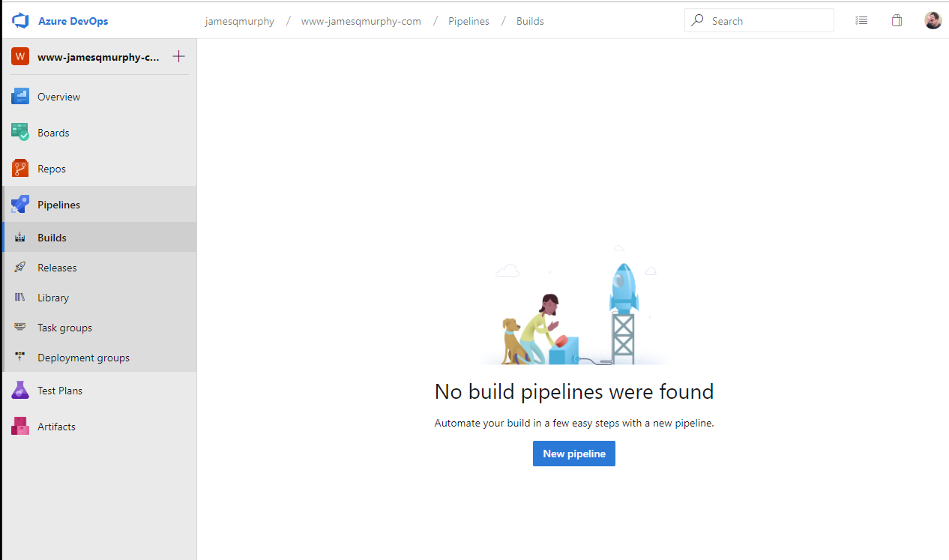
Task: Create a new project with the plus icon
Action: 178,55
